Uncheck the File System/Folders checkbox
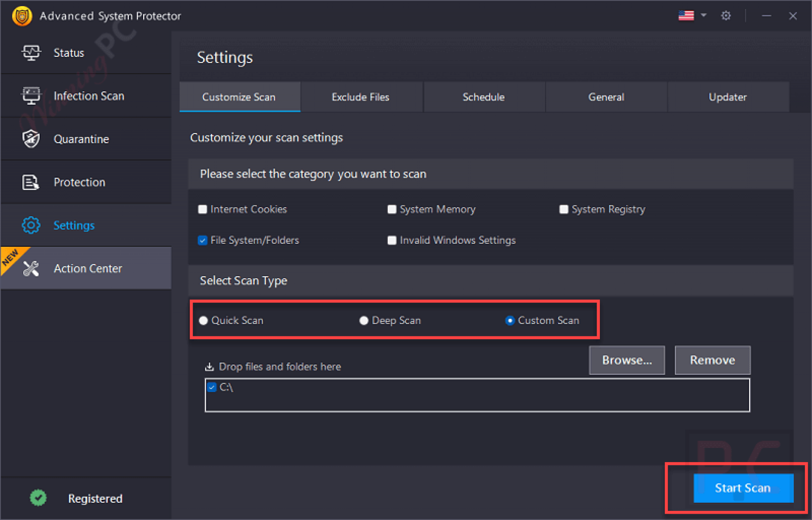 click(203, 240)
